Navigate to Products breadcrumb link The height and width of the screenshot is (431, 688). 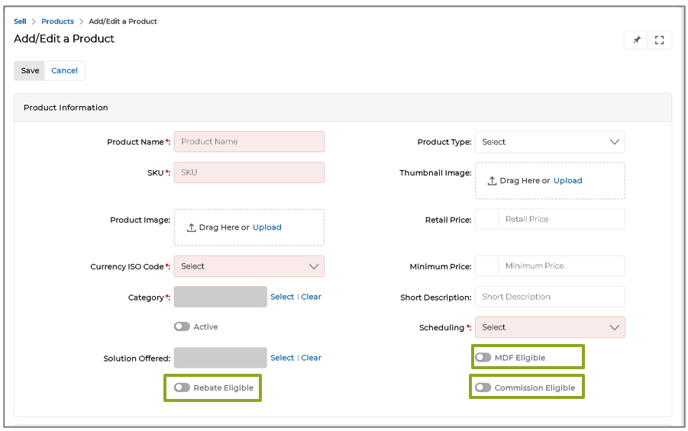(57, 21)
